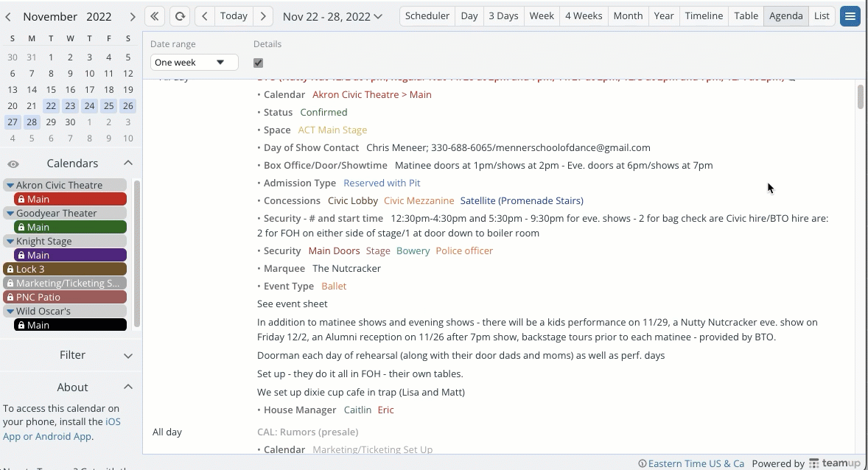
Task: Click the Ballet event type
Action: click(x=334, y=287)
